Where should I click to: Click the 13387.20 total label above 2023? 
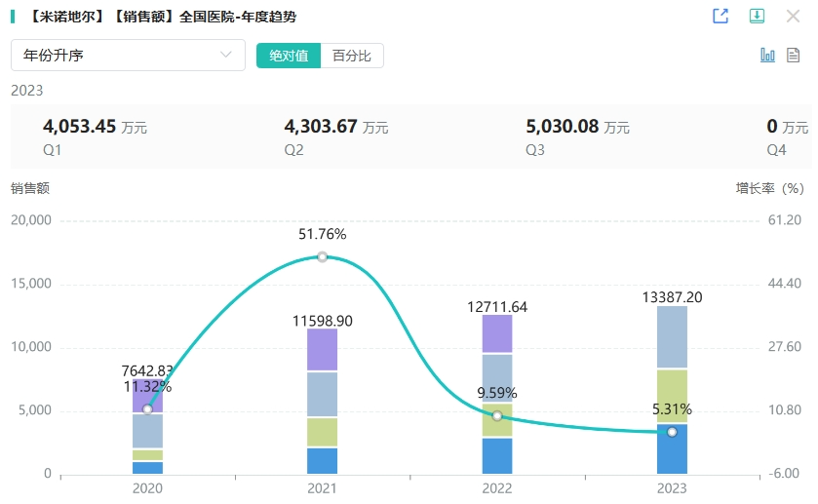(673, 296)
